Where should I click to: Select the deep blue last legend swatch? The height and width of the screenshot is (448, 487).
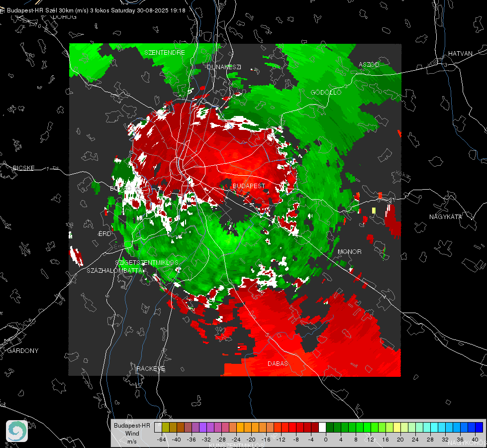[479, 427]
